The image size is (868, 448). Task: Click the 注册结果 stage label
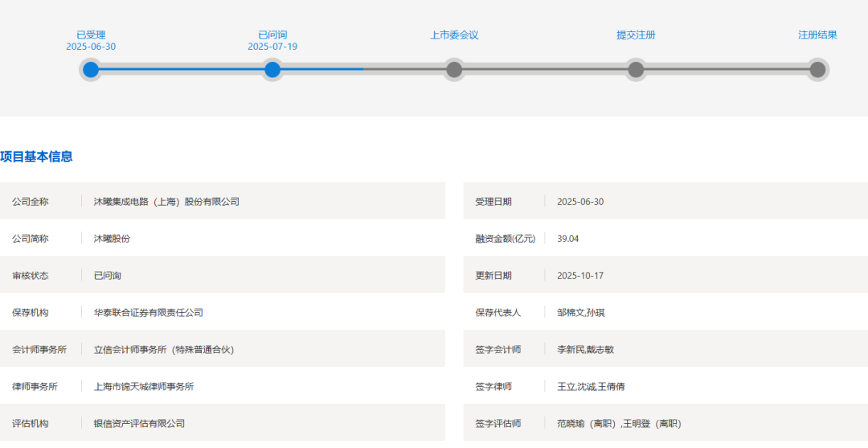coord(817,35)
